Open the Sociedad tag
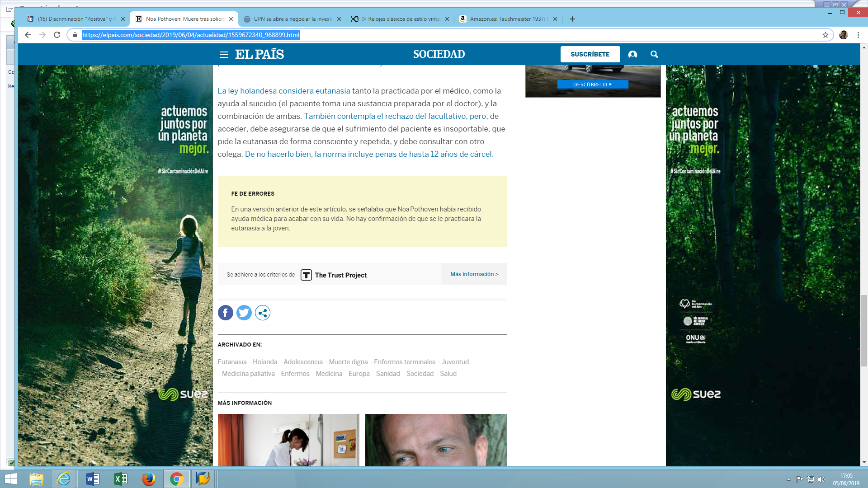 (420, 374)
